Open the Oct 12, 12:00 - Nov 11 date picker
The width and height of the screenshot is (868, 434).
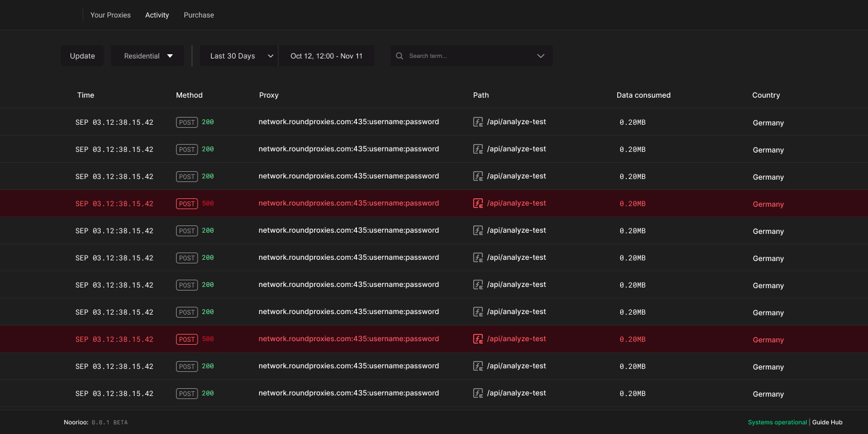coord(326,56)
